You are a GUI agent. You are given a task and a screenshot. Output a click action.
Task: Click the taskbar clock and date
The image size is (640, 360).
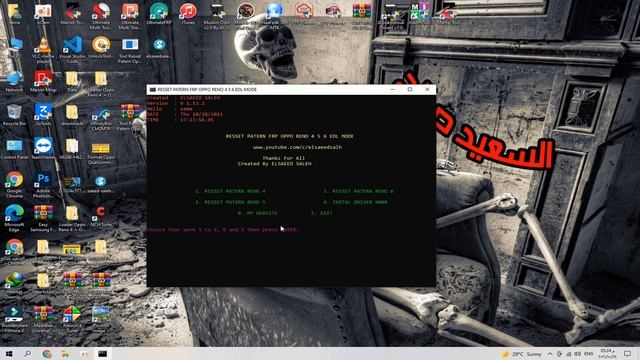tap(607, 353)
